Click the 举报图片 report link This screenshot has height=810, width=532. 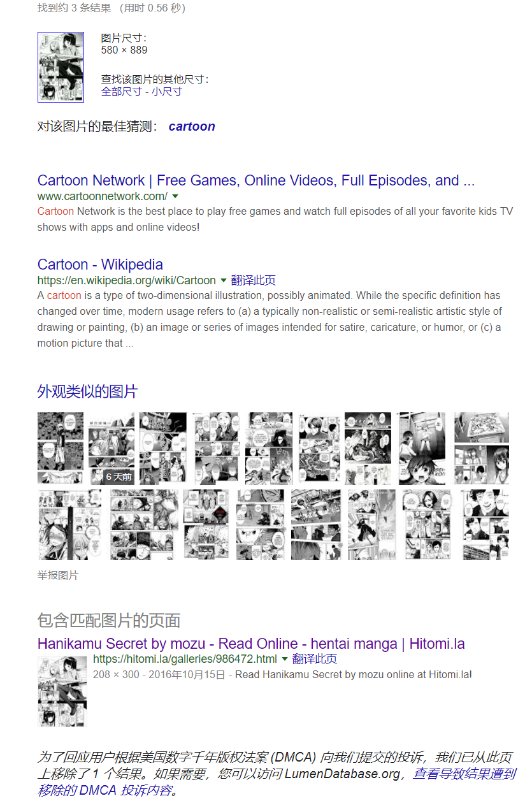(58, 575)
